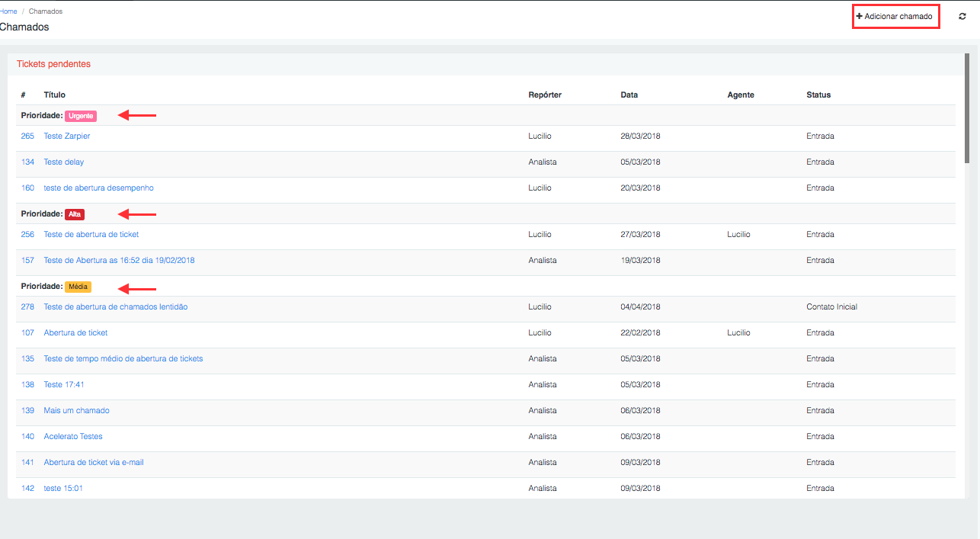Open ticket Abertura de ticket via e-mail
Image resolution: width=980 pixels, height=539 pixels.
tap(94, 462)
